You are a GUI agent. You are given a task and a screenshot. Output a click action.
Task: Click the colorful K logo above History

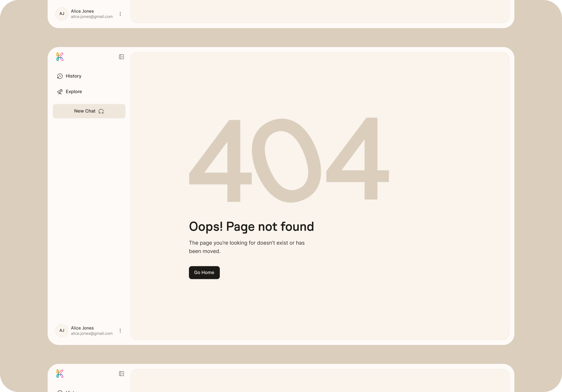pos(60,57)
